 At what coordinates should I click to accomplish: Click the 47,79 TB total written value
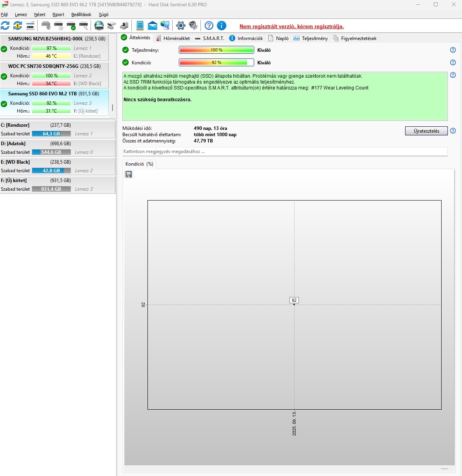click(203, 141)
